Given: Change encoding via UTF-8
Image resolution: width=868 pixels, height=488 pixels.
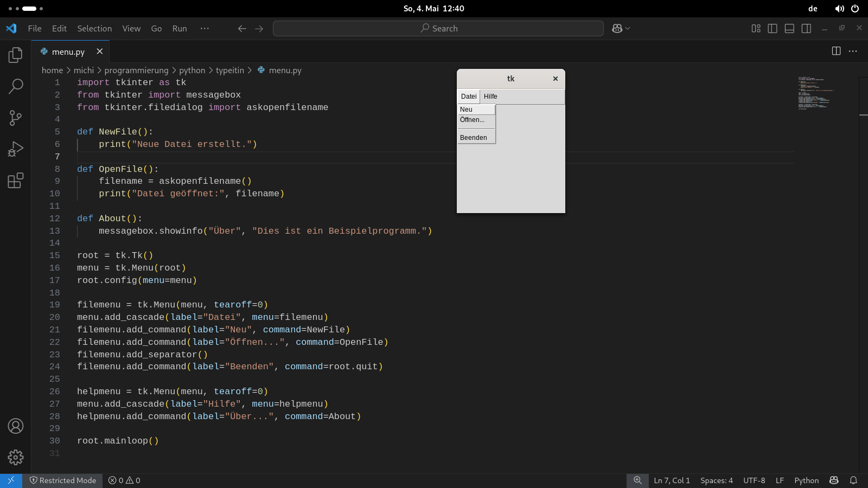Looking at the screenshot, I should (x=754, y=480).
